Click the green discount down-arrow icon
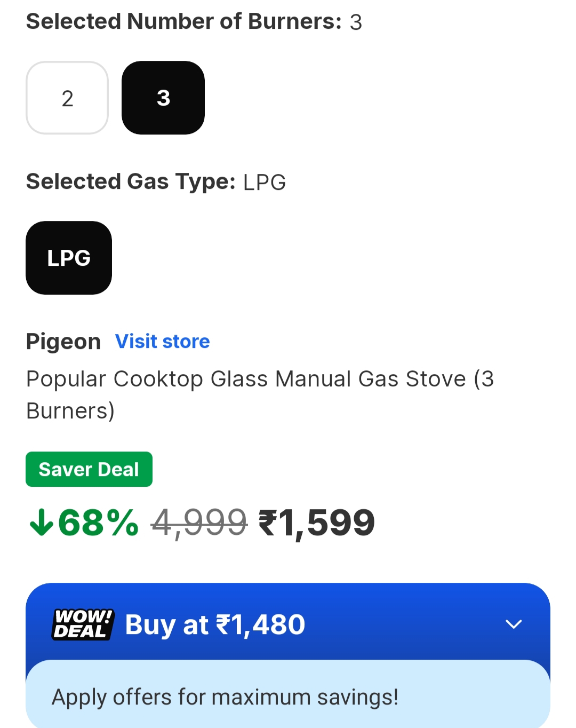This screenshot has width=576, height=728. (x=41, y=522)
